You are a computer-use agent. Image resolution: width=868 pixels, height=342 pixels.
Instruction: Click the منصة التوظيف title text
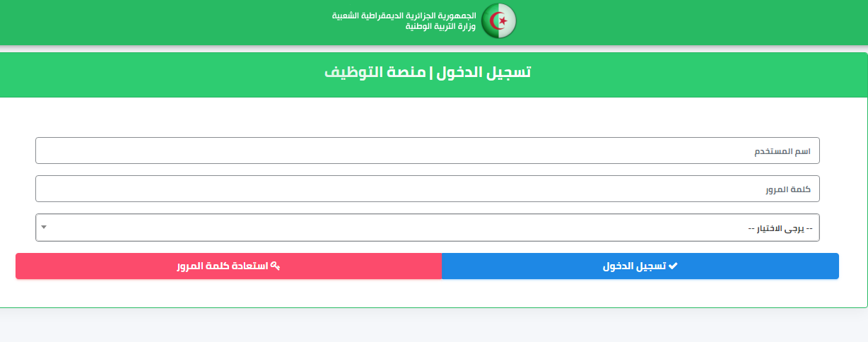tap(375, 72)
